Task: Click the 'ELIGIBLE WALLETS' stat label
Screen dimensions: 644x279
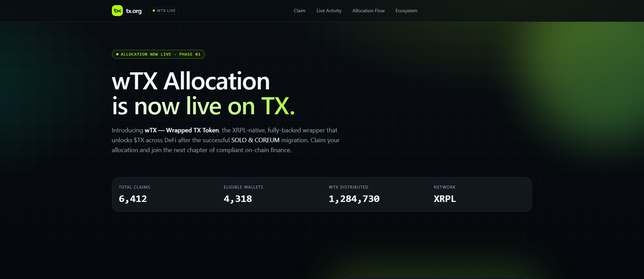Action: [x=243, y=187]
